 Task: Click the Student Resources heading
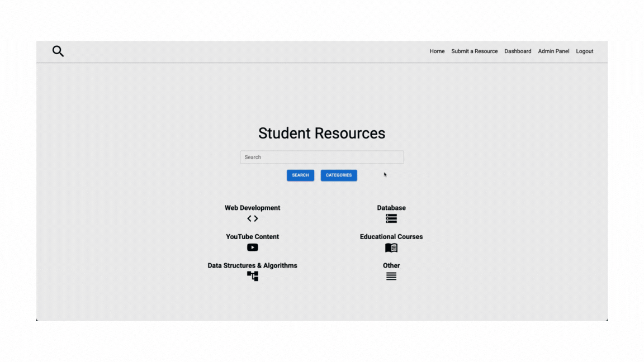(x=322, y=133)
